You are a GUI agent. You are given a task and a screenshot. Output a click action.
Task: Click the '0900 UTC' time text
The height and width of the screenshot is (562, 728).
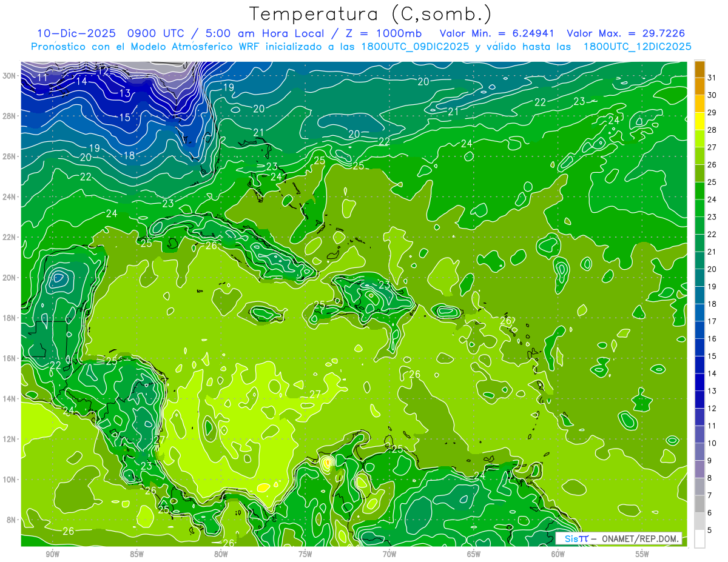tap(155, 33)
